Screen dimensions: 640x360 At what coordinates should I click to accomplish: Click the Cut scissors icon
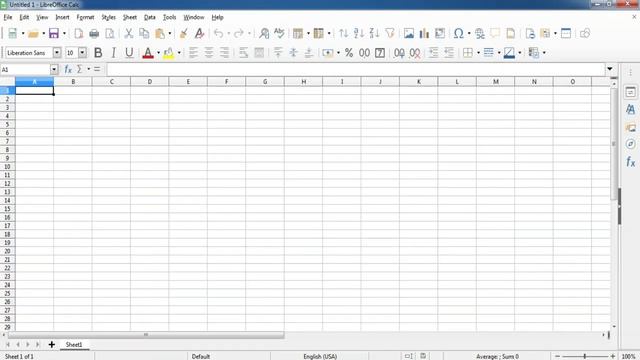click(x=129, y=33)
